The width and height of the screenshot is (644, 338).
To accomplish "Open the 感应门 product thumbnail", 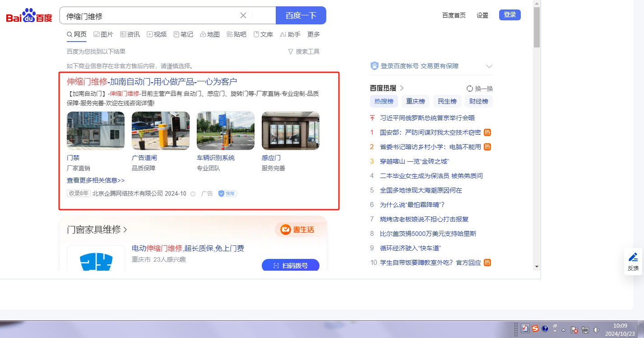I will (290, 131).
